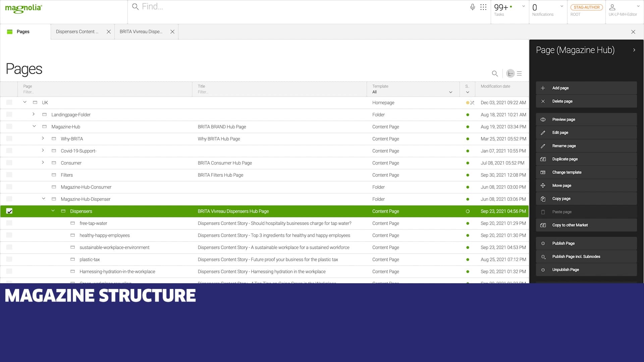Viewport: 644px width, 362px height.
Task: Click the Move page arrows icon
Action: point(543,185)
